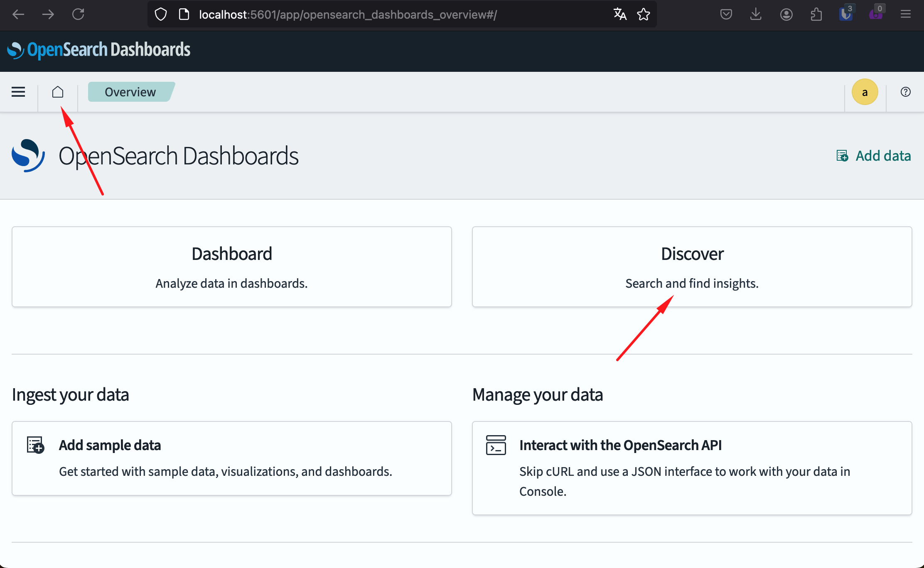Go back to the previous browser page

[x=18, y=15]
